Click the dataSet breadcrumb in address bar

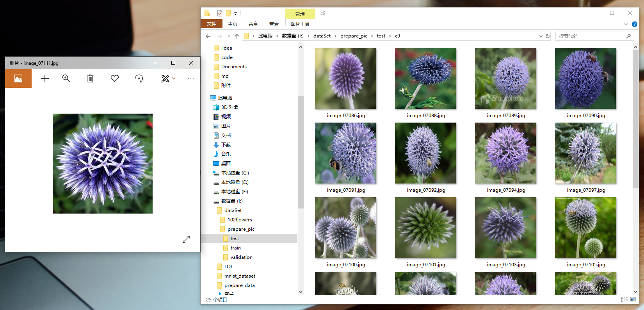coord(322,36)
